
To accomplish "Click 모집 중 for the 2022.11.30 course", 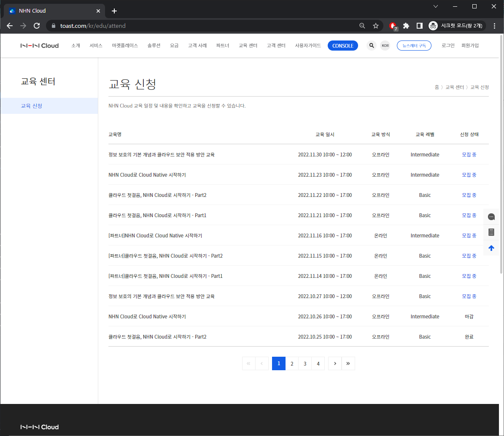I will click(469, 155).
